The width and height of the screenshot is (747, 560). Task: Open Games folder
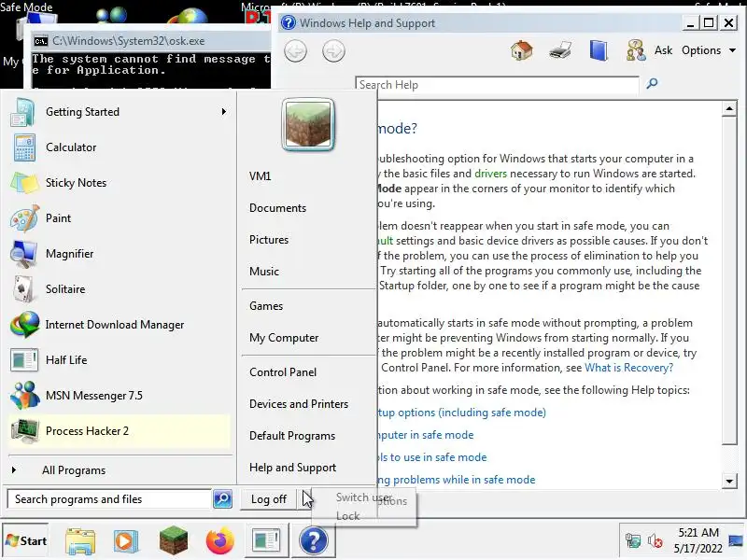(x=266, y=306)
